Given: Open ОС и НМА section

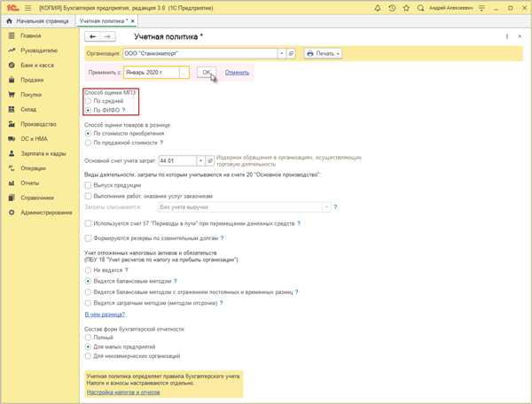Looking at the screenshot, I should pyautogui.click(x=34, y=138).
